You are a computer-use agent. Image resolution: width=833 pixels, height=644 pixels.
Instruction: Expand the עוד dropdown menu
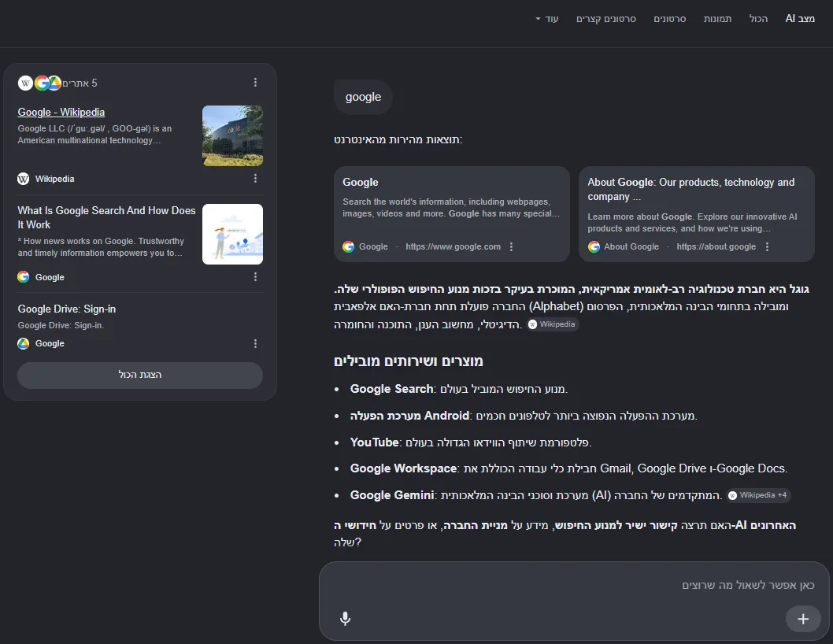point(546,19)
